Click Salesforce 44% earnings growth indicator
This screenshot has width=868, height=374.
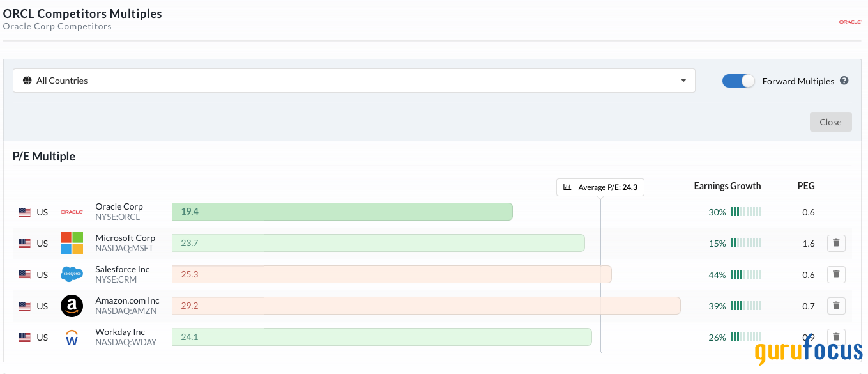click(735, 275)
